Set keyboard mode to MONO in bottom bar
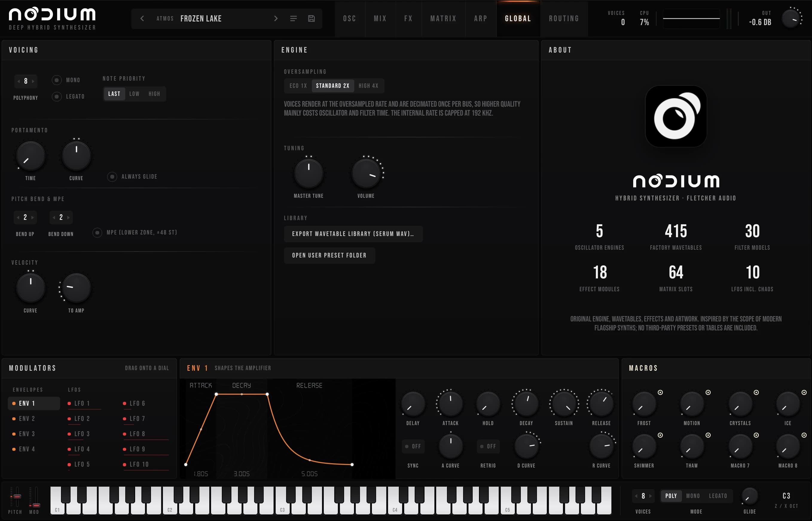This screenshot has height=521, width=812. (693, 496)
